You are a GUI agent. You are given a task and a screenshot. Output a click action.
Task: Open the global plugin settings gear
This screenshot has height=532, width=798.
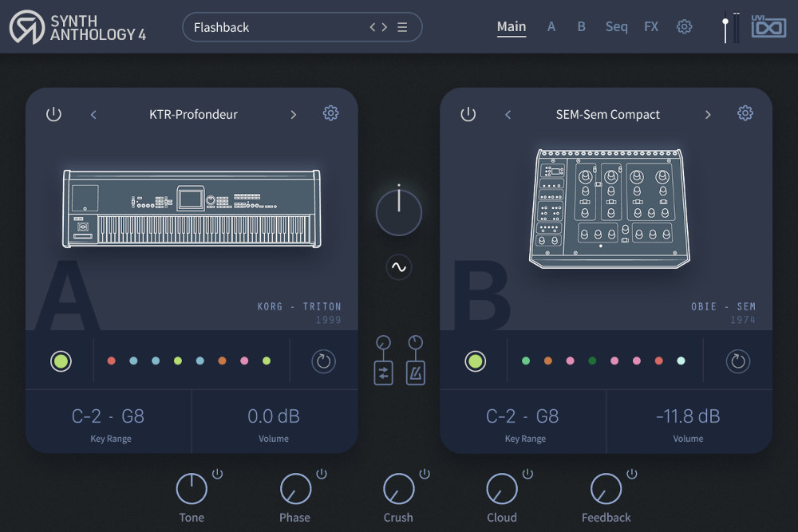tap(684, 26)
